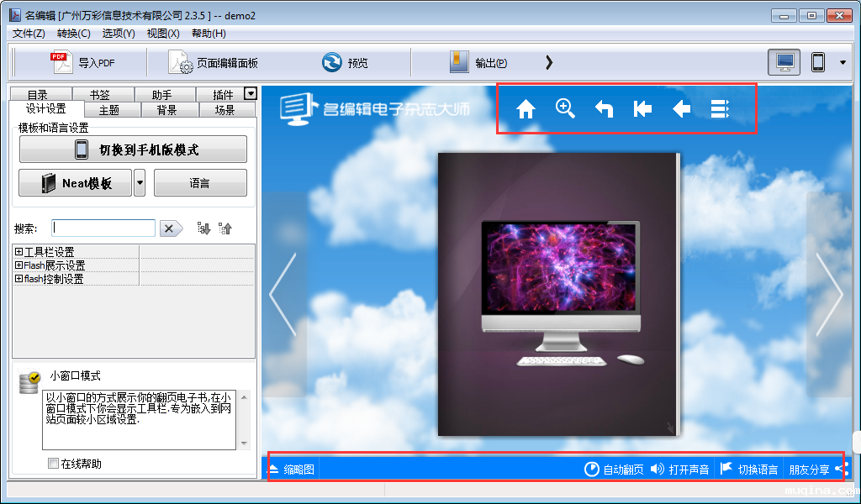
Task: Click the 预览 preview button
Action: click(x=345, y=63)
